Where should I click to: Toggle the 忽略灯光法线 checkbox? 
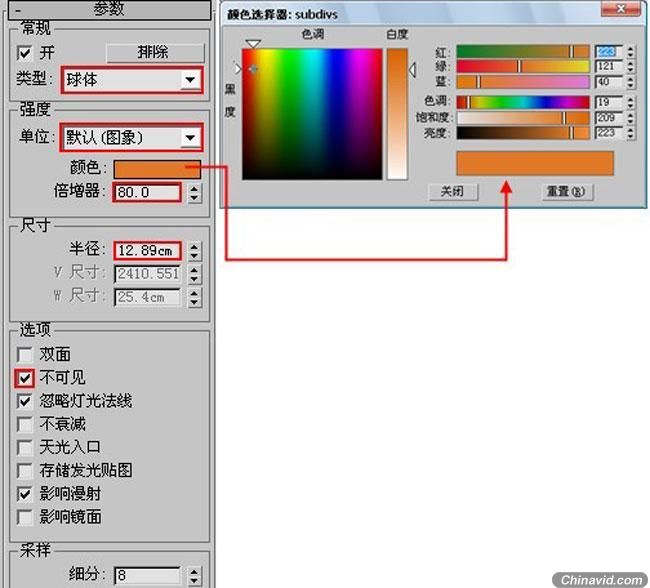(x=24, y=401)
